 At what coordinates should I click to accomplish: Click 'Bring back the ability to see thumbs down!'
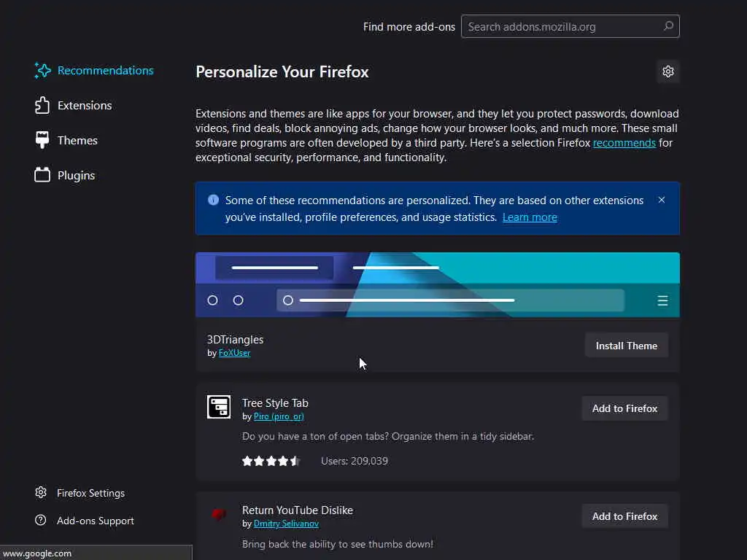click(338, 544)
